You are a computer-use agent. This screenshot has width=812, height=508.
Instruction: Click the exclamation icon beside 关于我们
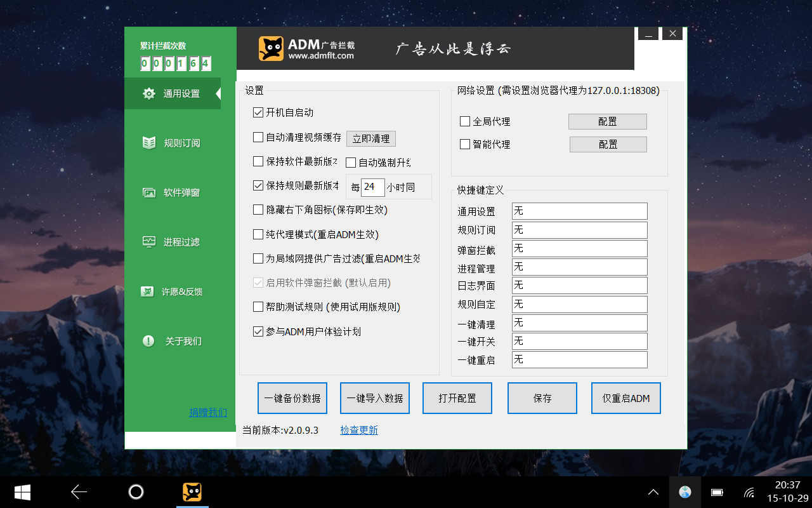pyautogui.click(x=148, y=341)
